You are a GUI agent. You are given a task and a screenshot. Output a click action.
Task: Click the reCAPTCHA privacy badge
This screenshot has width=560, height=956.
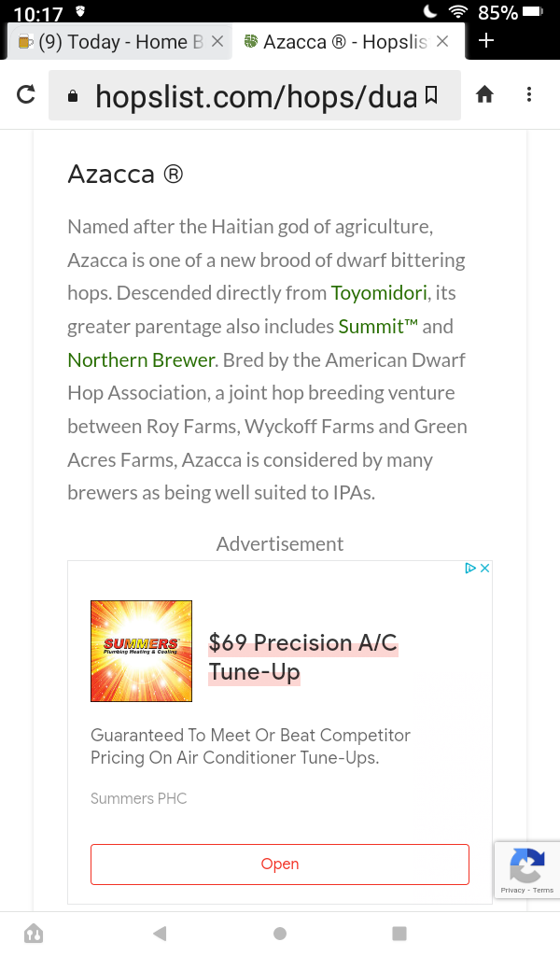527,870
